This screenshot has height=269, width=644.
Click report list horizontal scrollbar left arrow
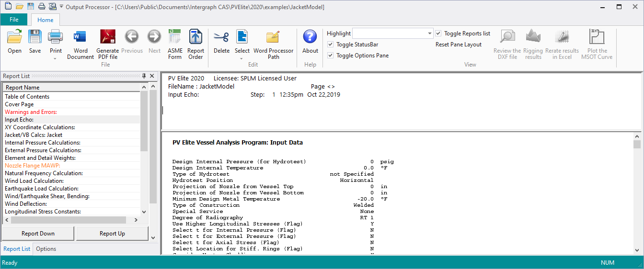tap(7, 220)
